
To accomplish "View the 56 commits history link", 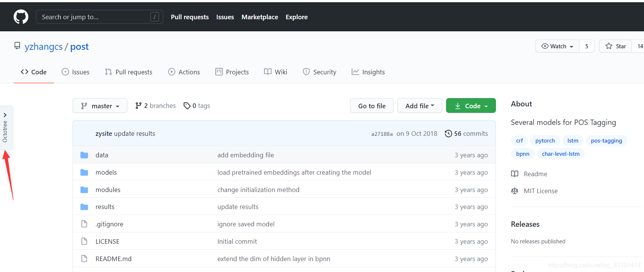I will pyautogui.click(x=466, y=134).
